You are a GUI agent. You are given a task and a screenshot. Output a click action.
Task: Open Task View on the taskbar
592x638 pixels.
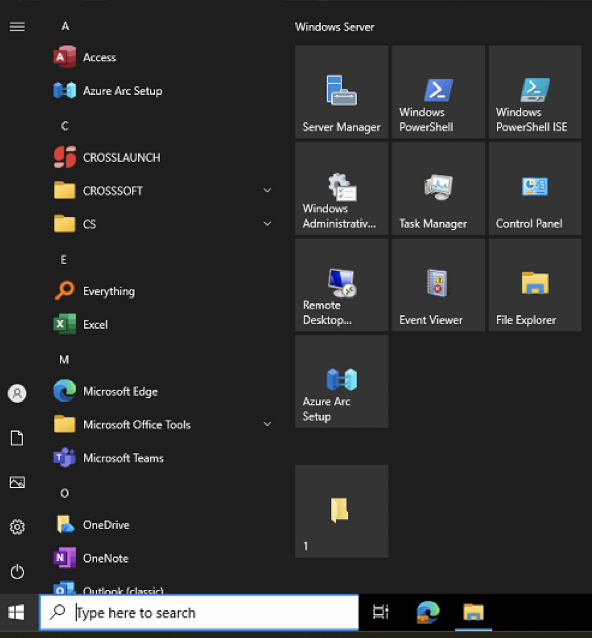click(x=380, y=612)
